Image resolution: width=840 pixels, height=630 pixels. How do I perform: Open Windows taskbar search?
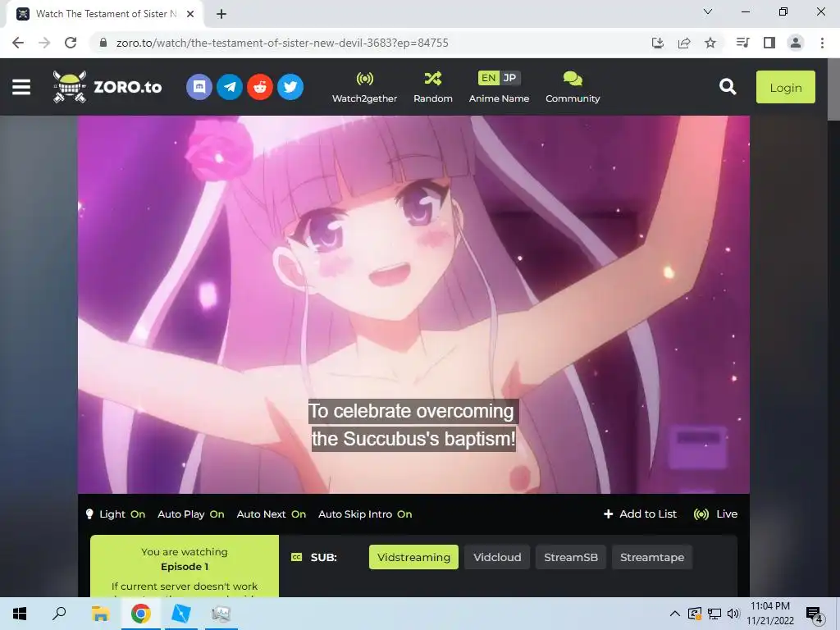59,614
